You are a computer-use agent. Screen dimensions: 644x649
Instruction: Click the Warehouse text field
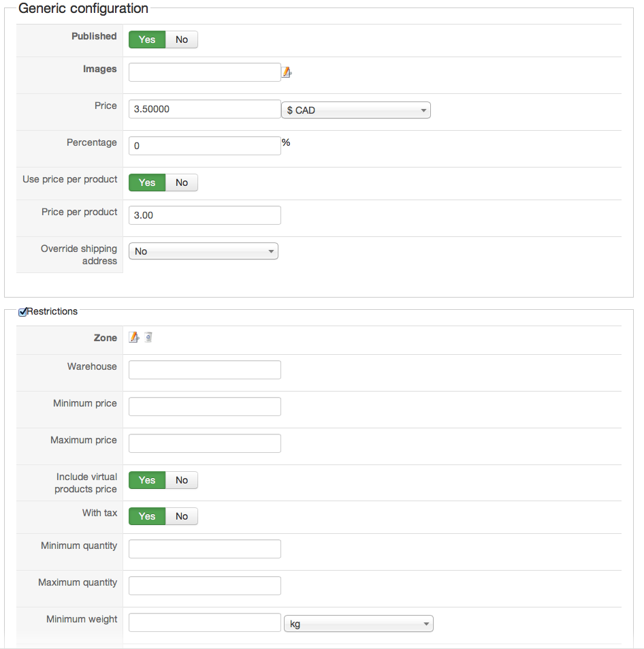click(x=204, y=370)
